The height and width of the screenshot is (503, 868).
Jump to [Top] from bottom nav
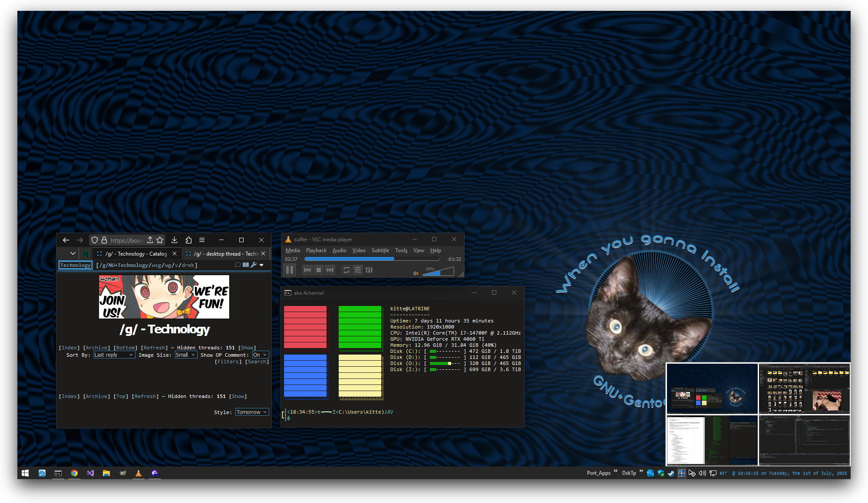coord(121,396)
